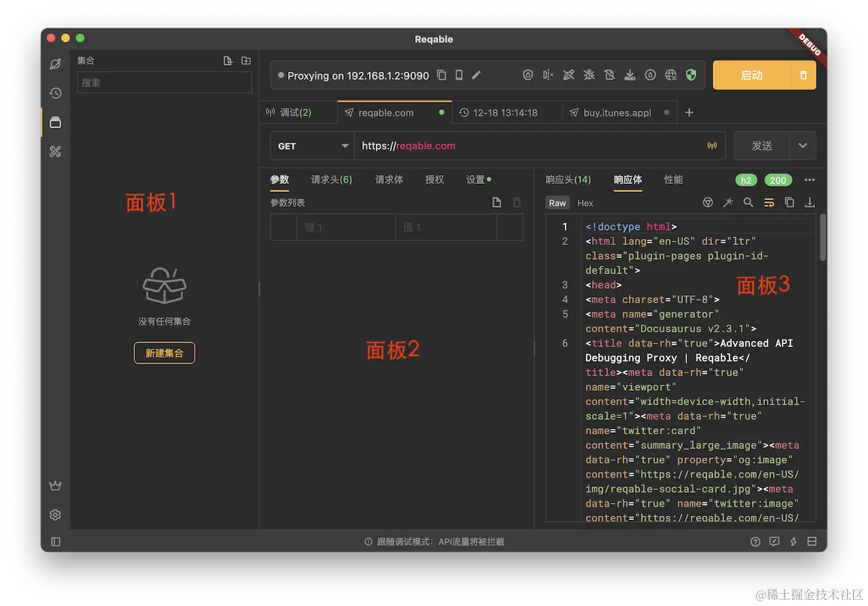868x606 pixels.
Task: Switch to 授权 tab
Action: point(435,180)
